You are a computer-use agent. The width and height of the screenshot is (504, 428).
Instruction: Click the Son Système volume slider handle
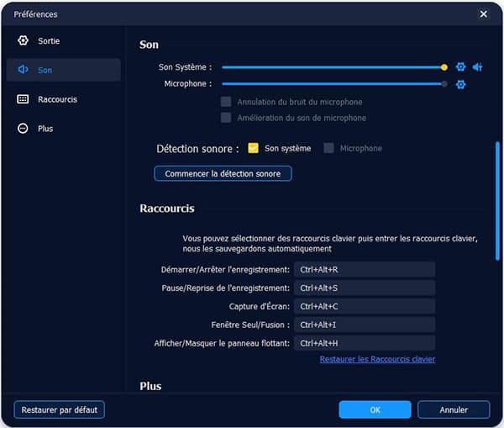coord(444,67)
